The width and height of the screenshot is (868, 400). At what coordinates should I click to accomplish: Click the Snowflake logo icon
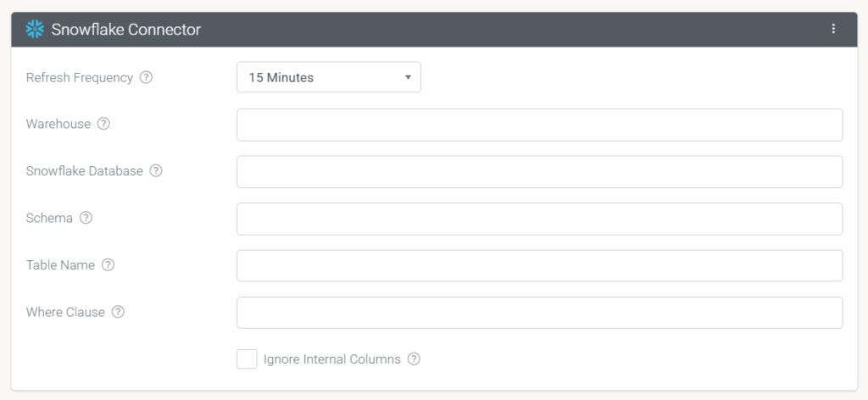35,30
